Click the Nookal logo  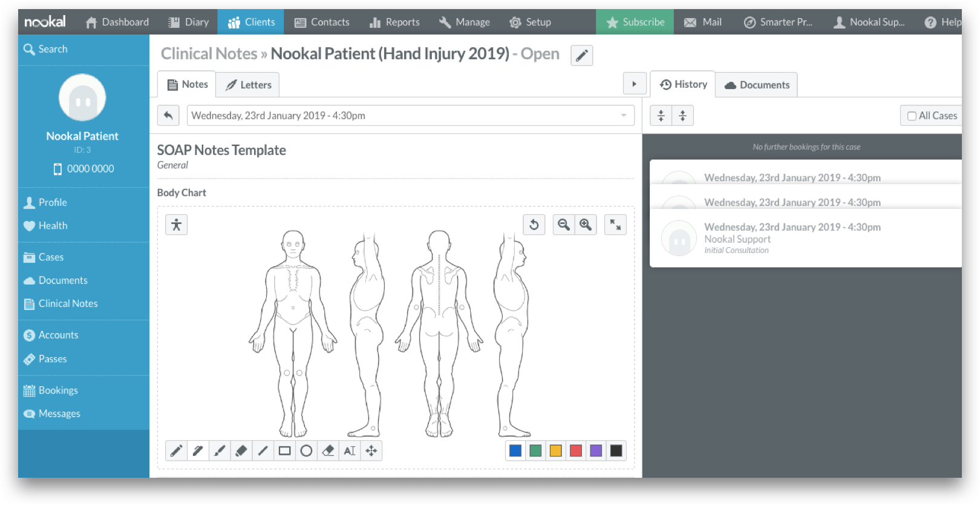(45, 22)
